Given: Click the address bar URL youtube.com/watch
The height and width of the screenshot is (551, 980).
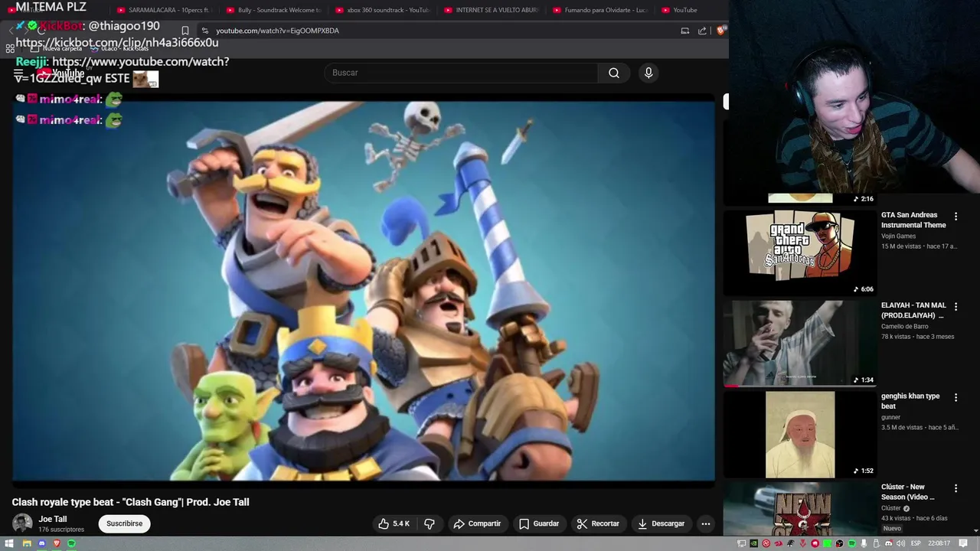Looking at the screenshot, I should [277, 31].
